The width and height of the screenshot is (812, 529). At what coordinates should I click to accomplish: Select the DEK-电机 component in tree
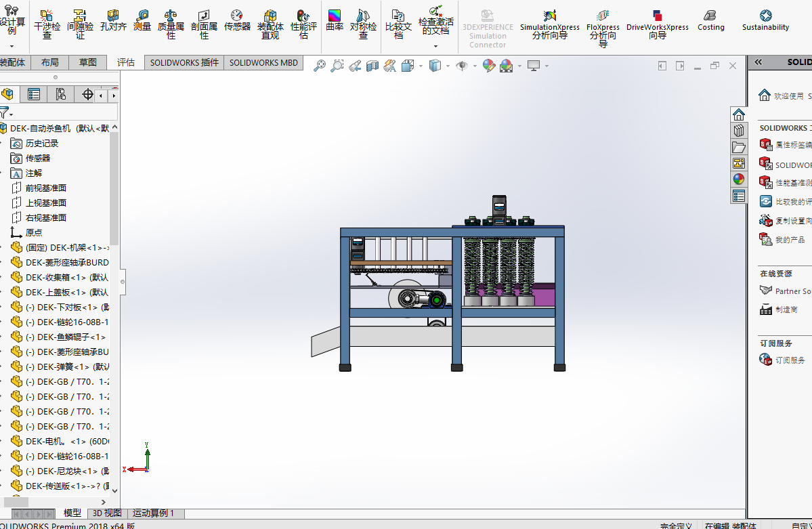[x=67, y=442]
